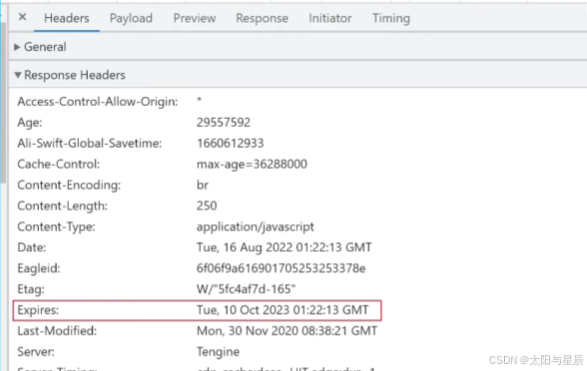Select the Ali-Swift-Global-Savetime header name
Viewport: 587px width, 371px height.
click(89, 143)
